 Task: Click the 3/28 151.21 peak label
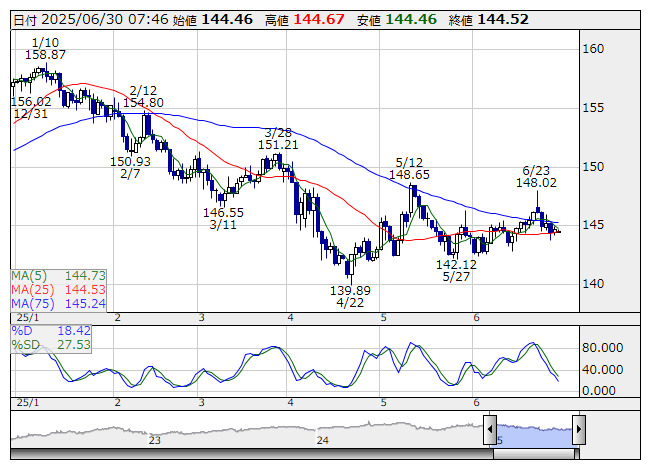coord(279,138)
